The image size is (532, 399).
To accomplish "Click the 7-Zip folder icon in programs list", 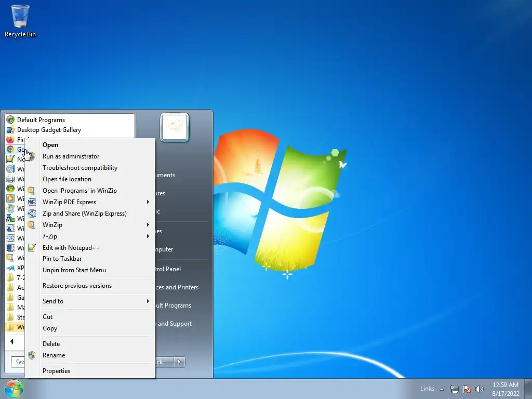I will 10,277.
